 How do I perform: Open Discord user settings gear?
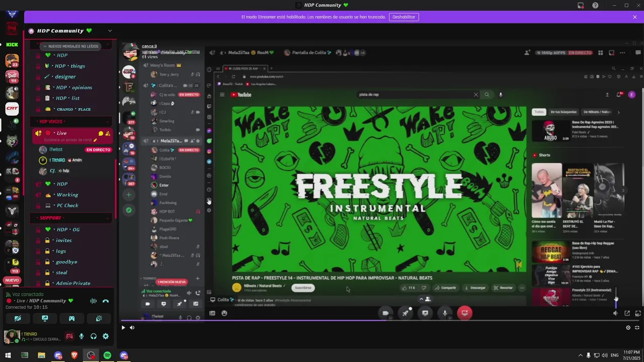106,336
